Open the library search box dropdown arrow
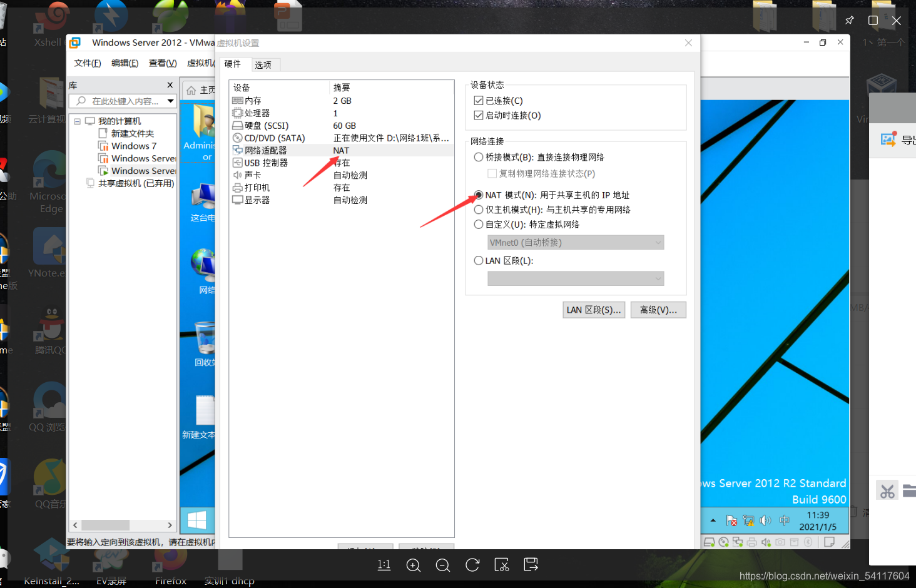The width and height of the screenshot is (916, 588). coord(170,101)
